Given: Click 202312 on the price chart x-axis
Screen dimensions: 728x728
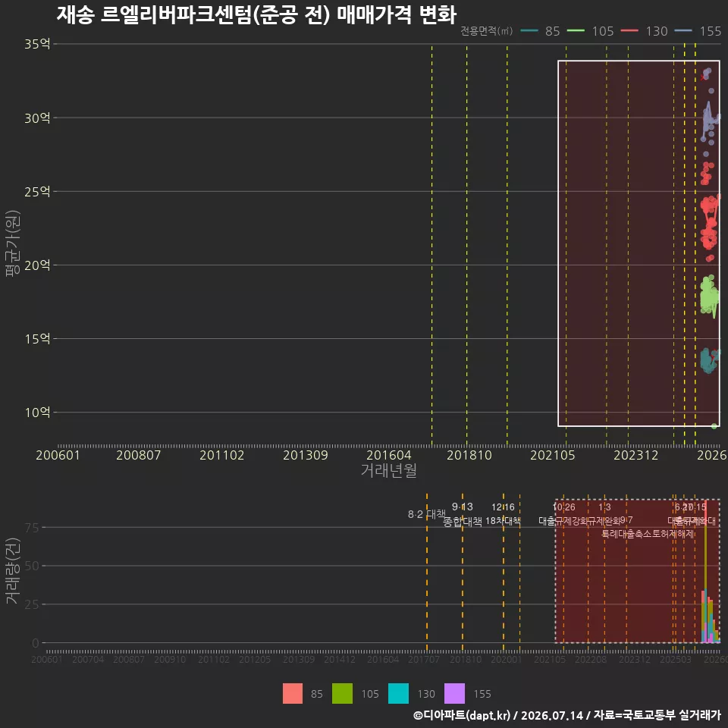Looking at the screenshot, I should point(635,455).
